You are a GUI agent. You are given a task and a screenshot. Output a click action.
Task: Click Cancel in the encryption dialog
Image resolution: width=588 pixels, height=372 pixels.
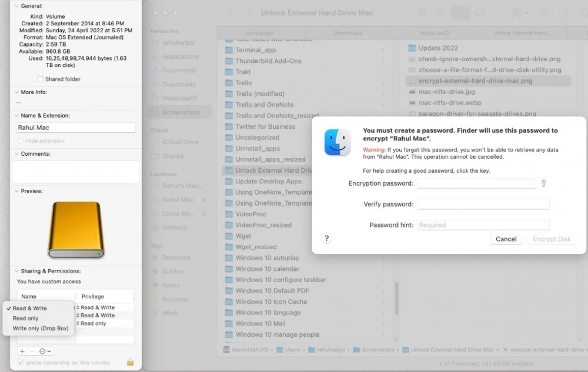point(506,239)
